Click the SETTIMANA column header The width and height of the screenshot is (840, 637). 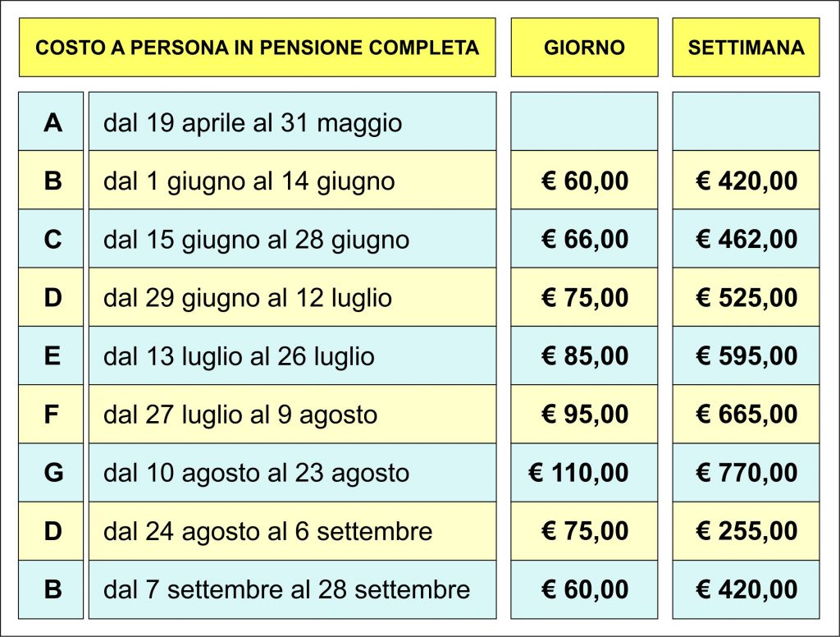[x=746, y=47]
